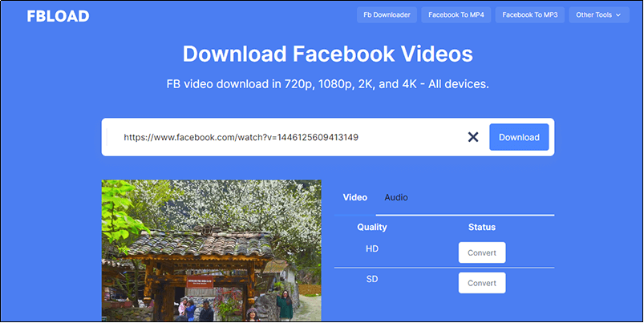The width and height of the screenshot is (644, 323).
Task: Convert the HD quality video
Action: [482, 252]
